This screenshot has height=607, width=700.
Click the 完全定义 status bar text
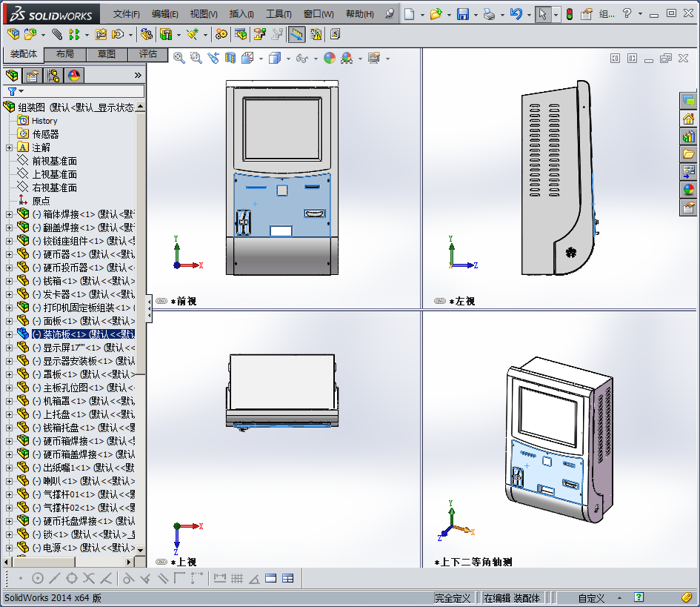coord(453,597)
